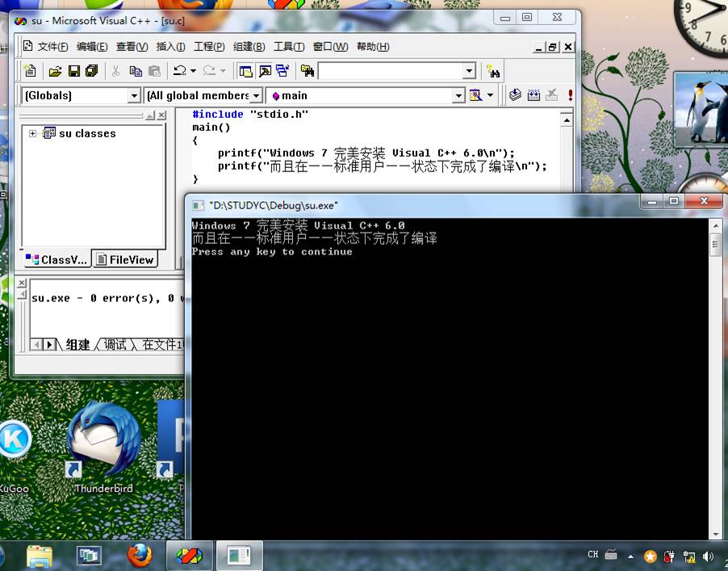
Task: Click the code editor scrollbar up arrow
Action: point(567,120)
